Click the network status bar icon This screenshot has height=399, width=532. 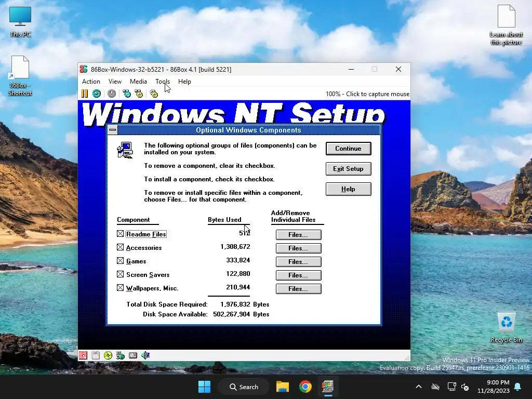[121, 355]
